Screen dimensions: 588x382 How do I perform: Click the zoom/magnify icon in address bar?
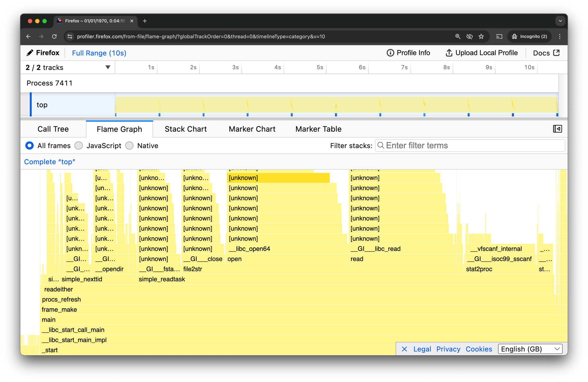[x=458, y=36]
